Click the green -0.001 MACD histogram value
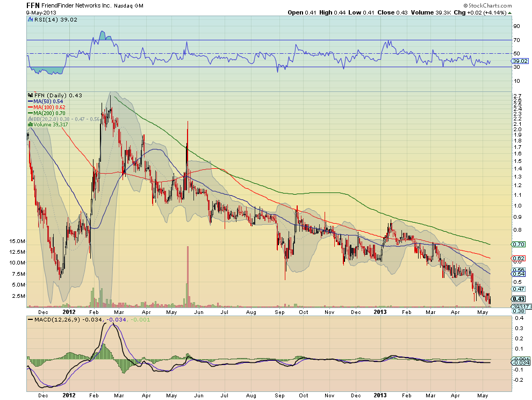Screen dimensions: 532x400 (140, 320)
